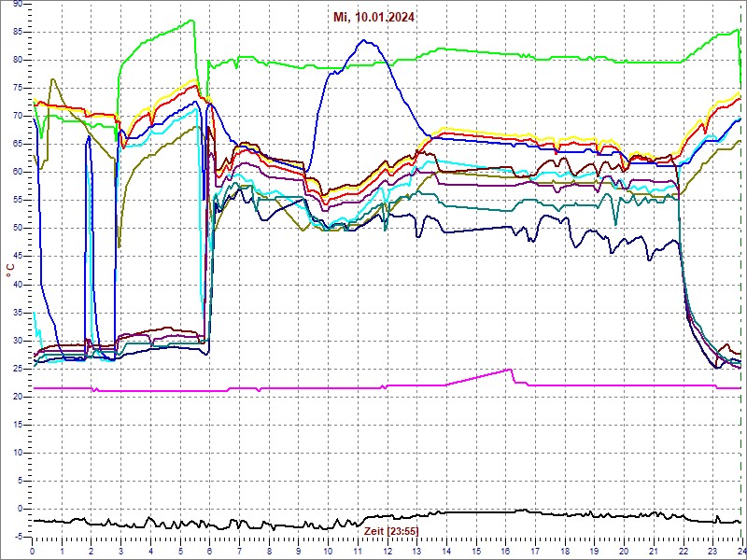Click hour 16 on the time axis
Screen dimensions: 747x560
click(x=505, y=551)
